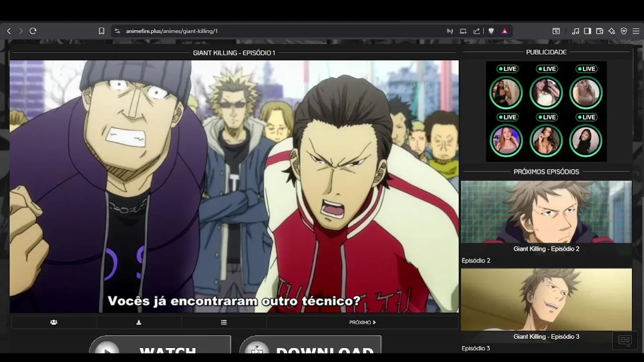Click the N-shaped icon in the address bar

coord(450,31)
